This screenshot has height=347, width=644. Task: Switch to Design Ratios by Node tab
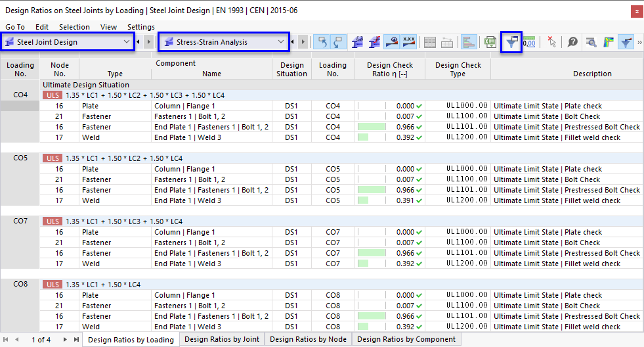(x=308, y=339)
